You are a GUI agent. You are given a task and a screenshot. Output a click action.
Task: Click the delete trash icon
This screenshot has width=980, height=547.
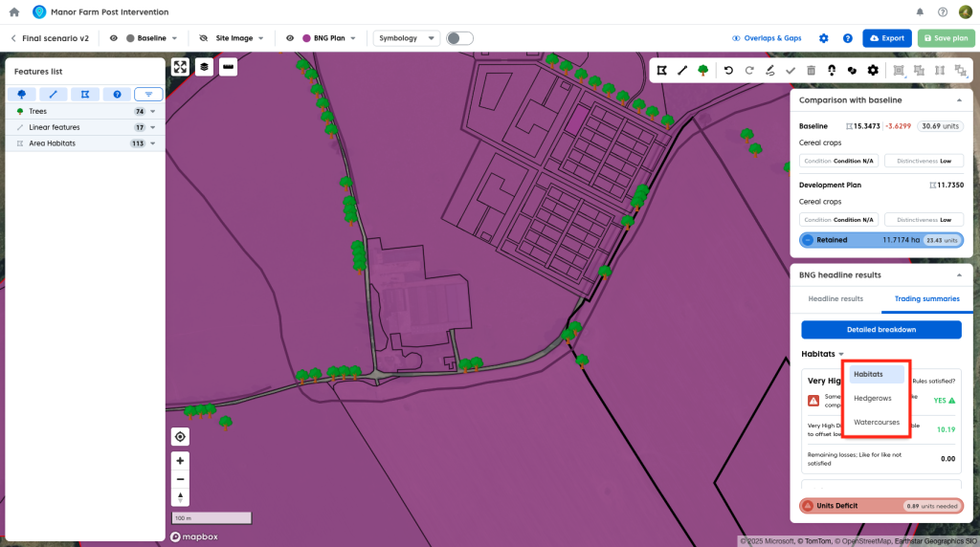tap(812, 70)
